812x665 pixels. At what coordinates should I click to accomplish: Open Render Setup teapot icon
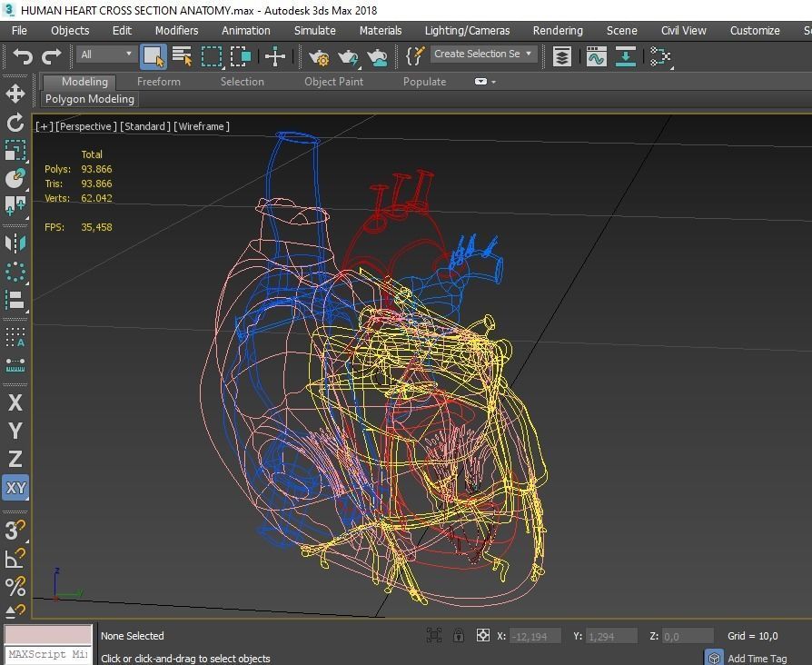tap(320, 56)
